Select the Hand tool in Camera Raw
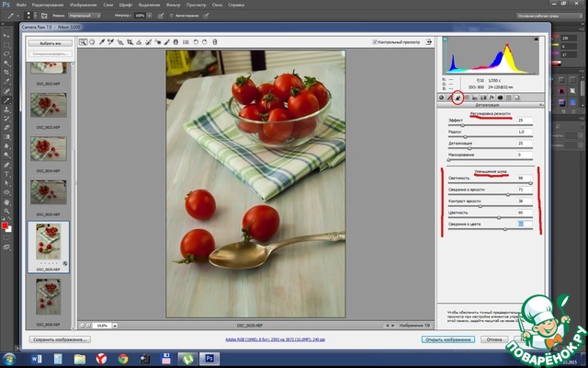This screenshot has width=588, height=368. (x=94, y=41)
